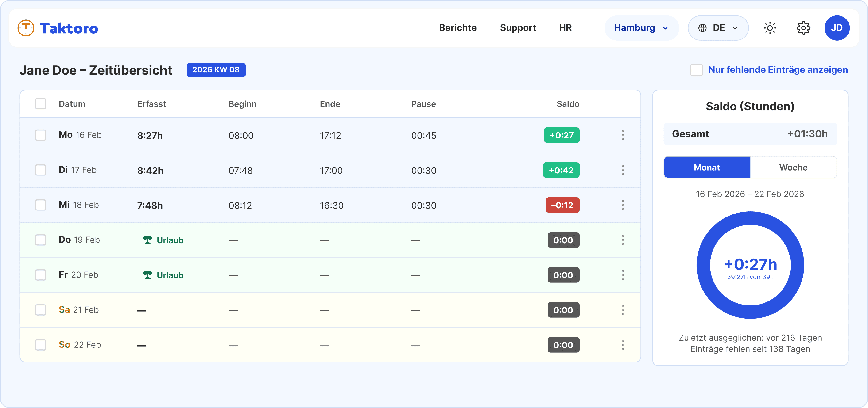This screenshot has width=868, height=408.
Task: Open row actions for So 22 Feb
Action: coord(623,345)
